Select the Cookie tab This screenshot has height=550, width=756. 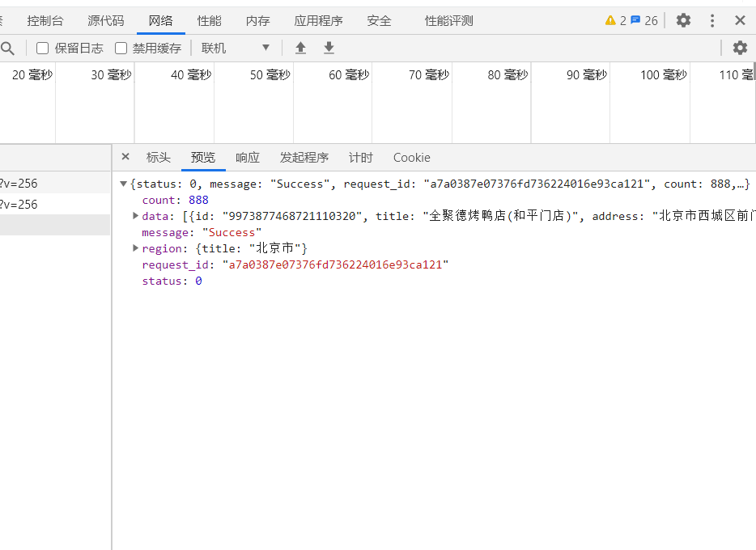(x=411, y=158)
